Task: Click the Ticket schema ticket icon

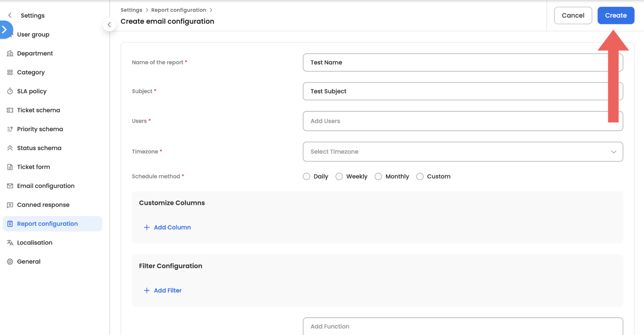Action: tap(10, 110)
